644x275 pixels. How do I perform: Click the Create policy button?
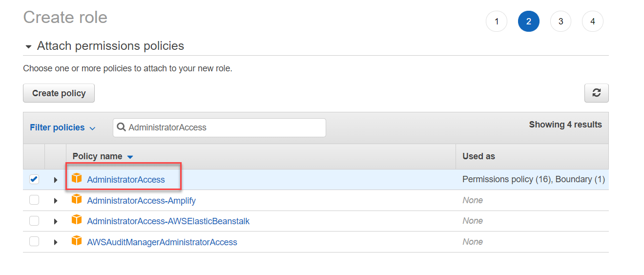[59, 93]
